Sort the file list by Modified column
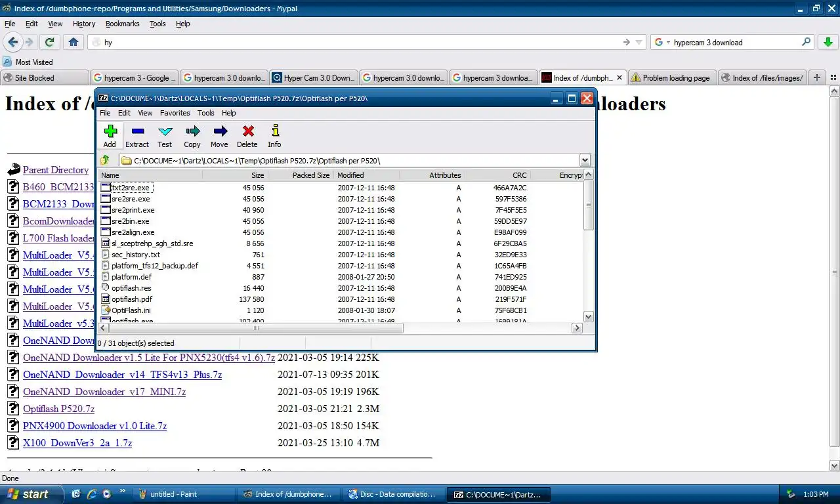The width and height of the screenshot is (840, 504). point(366,175)
